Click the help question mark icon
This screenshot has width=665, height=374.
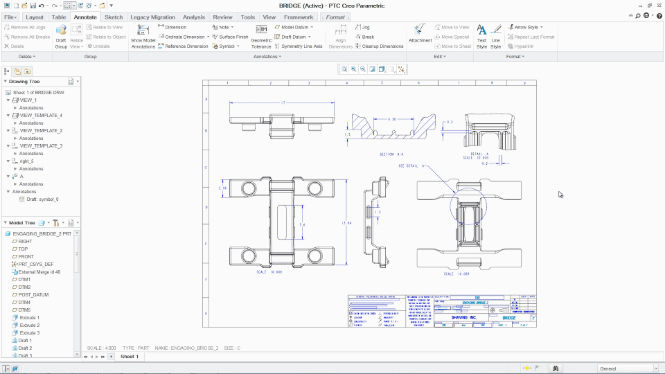659,16
